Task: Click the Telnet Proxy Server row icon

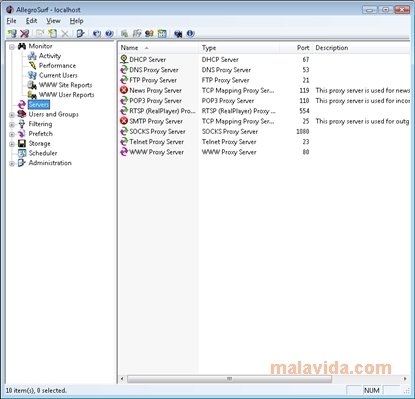Action: click(124, 142)
